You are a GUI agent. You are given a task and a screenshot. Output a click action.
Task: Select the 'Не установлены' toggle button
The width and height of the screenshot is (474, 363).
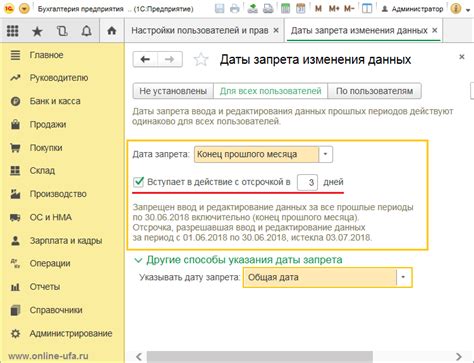(173, 91)
